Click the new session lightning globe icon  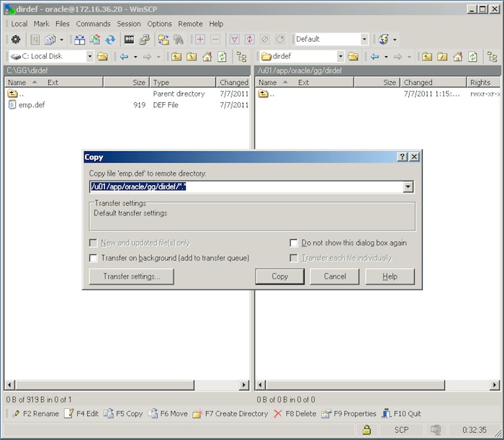coord(384,40)
